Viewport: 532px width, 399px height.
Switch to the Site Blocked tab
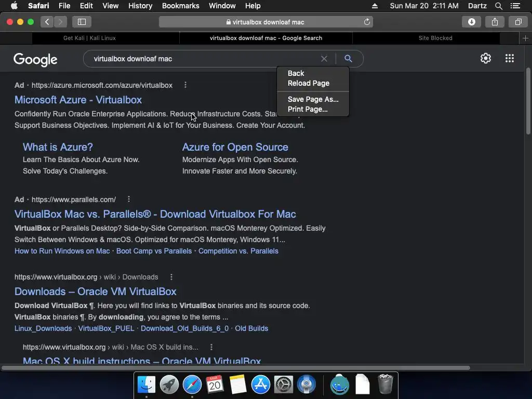435,38
